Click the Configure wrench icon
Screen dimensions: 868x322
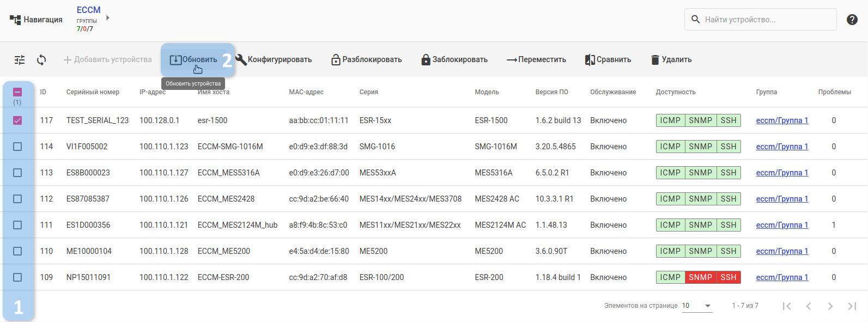241,59
